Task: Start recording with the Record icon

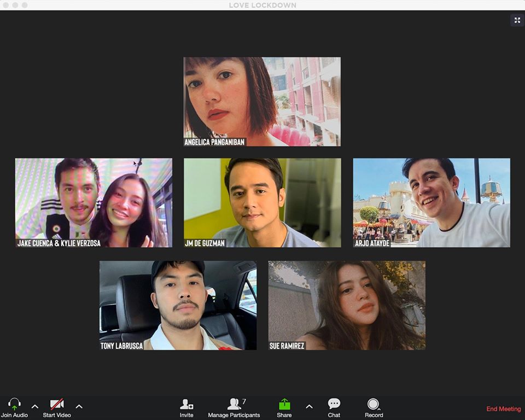Action: (x=373, y=404)
